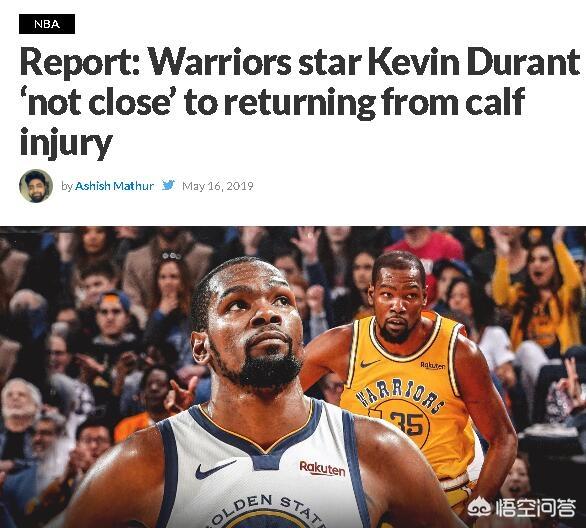This screenshot has width=586, height=528.
Task: Click the May 16, 2019 date
Action: tap(218, 186)
